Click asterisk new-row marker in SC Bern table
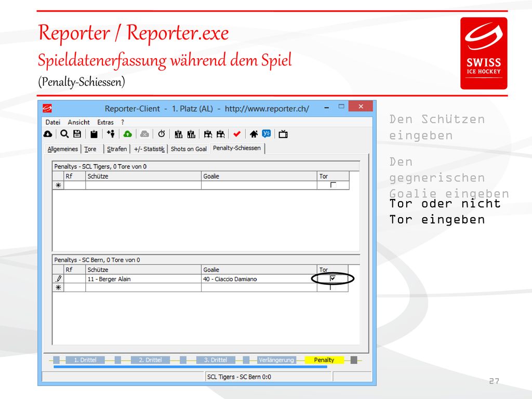 pyautogui.click(x=58, y=288)
